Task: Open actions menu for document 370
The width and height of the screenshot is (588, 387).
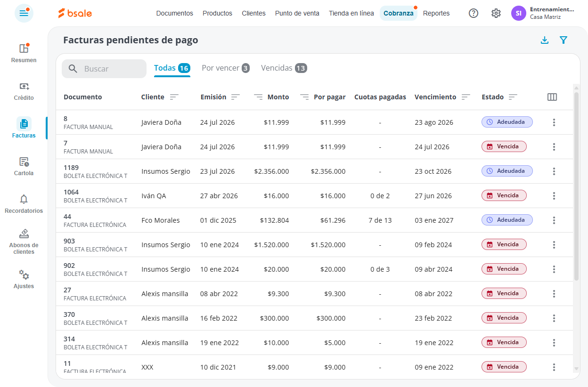Action: tap(554, 318)
